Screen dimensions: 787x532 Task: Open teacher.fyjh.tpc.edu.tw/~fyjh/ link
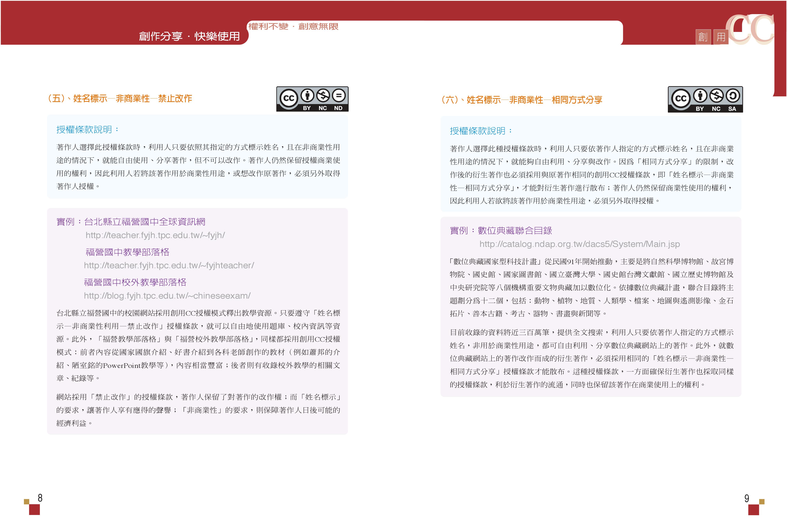pyautogui.click(x=155, y=235)
